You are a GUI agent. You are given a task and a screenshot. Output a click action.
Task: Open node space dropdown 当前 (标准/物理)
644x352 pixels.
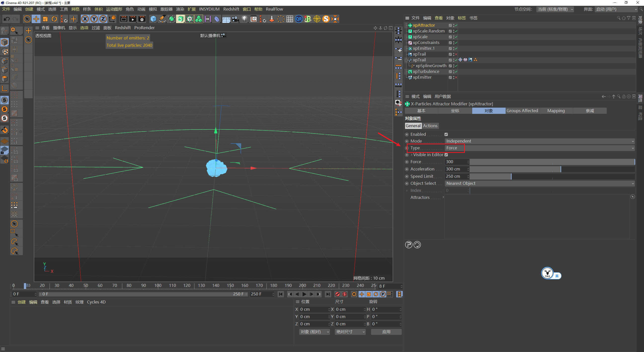click(x=555, y=9)
